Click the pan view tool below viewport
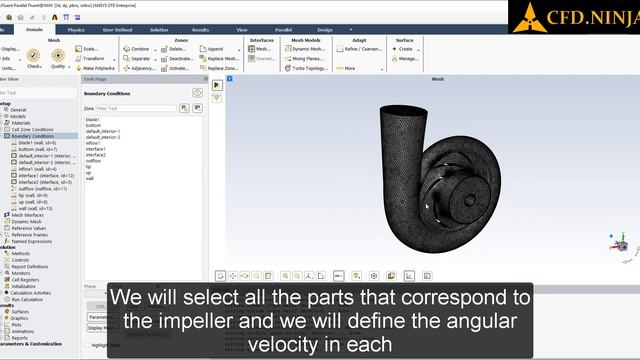The image size is (640, 360). [x=233, y=276]
